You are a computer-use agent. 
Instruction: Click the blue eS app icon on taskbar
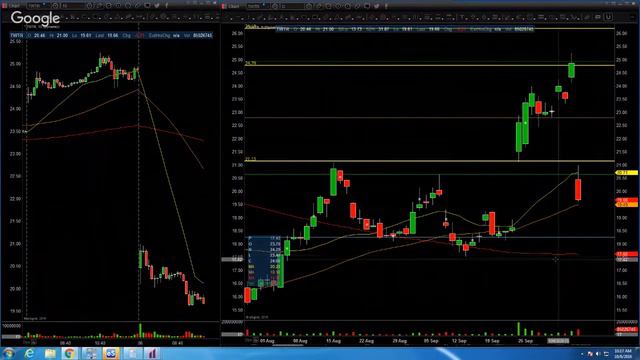click(111, 353)
